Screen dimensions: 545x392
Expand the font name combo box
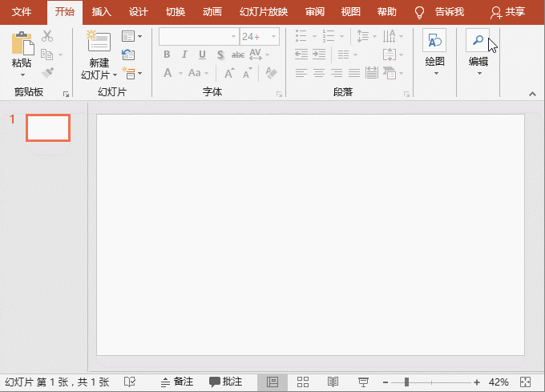(x=234, y=36)
